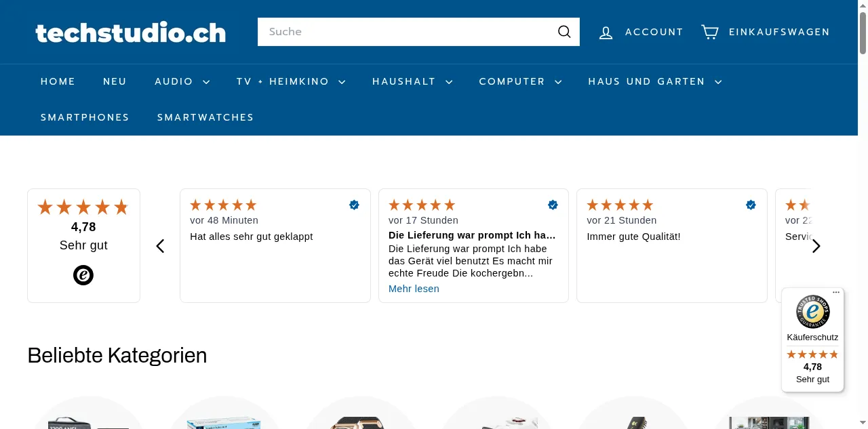Screen dimensions: 868x429
Task: Click the account person icon
Action: point(606,32)
